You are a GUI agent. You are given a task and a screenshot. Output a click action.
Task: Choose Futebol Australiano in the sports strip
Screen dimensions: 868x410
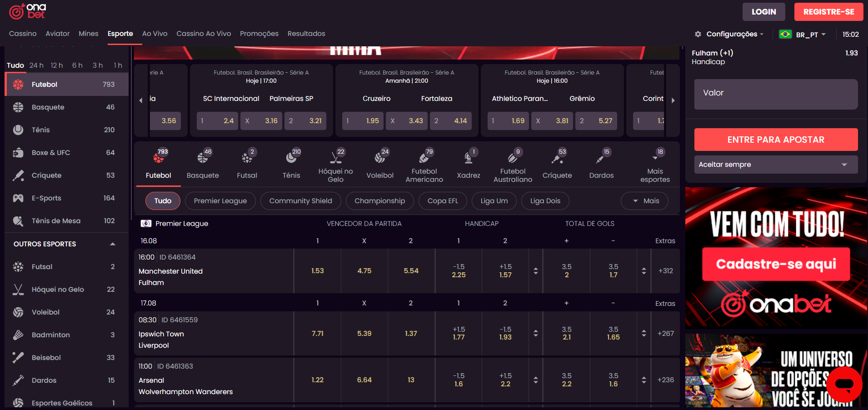click(x=513, y=164)
